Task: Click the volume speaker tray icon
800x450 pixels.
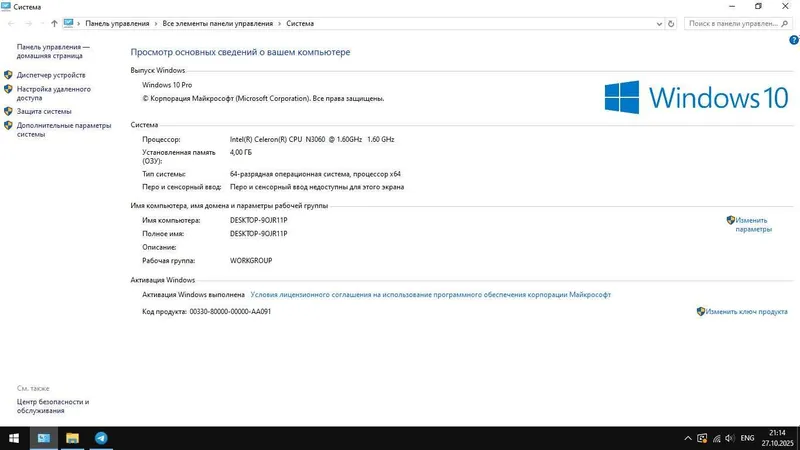Action: point(730,438)
